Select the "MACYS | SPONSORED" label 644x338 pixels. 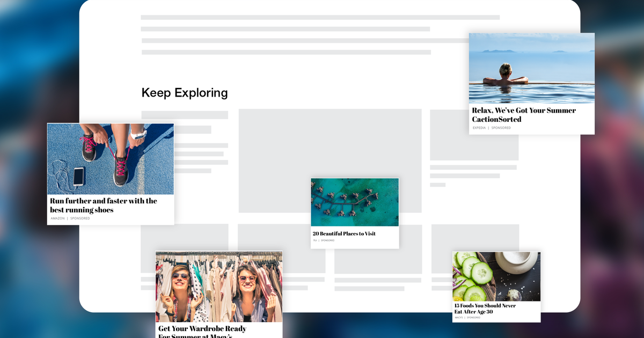[467, 317]
